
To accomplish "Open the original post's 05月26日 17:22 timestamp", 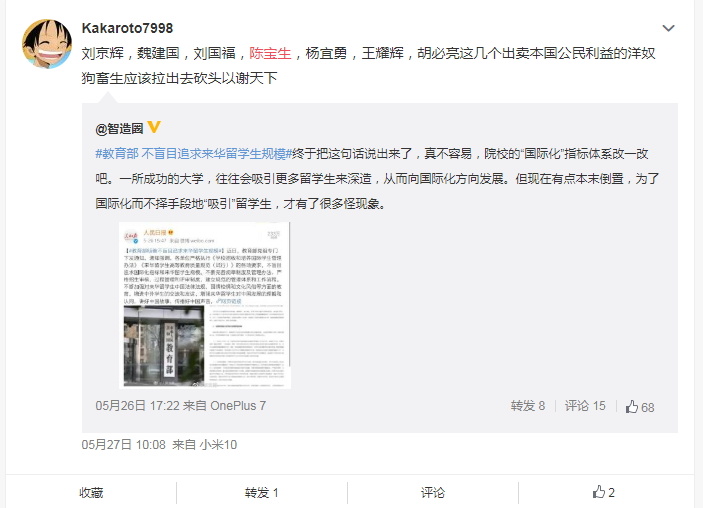I will pyautogui.click(x=137, y=406).
